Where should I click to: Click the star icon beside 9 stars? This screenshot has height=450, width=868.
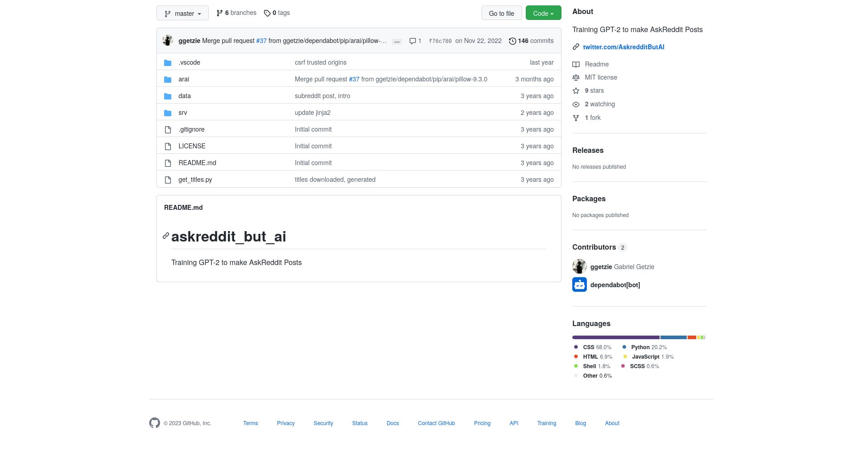pyautogui.click(x=576, y=90)
